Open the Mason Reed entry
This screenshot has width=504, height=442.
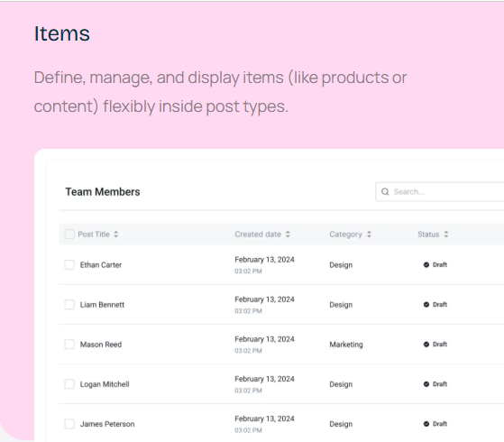click(x=101, y=345)
